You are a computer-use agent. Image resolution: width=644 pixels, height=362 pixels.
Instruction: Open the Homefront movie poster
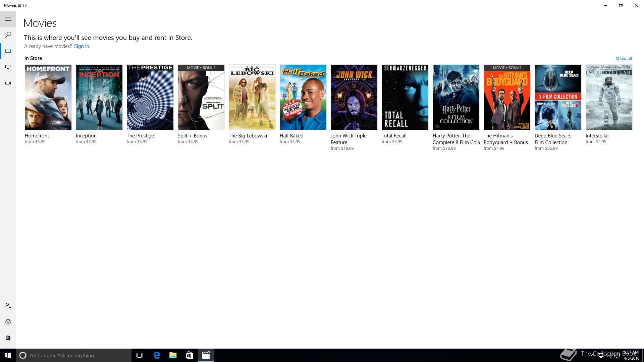click(48, 97)
